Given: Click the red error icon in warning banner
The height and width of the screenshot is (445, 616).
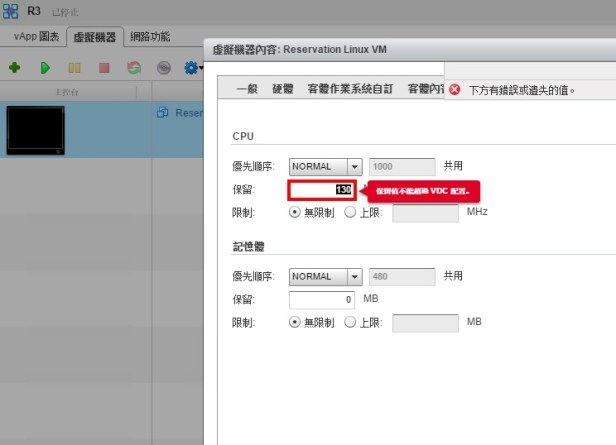Looking at the screenshot, I should pyautogui.click(x=454, y=89).
